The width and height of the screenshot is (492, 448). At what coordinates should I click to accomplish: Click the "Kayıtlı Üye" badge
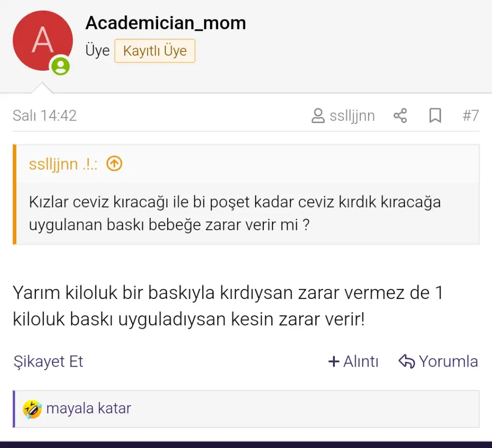[x=155, y=51]
